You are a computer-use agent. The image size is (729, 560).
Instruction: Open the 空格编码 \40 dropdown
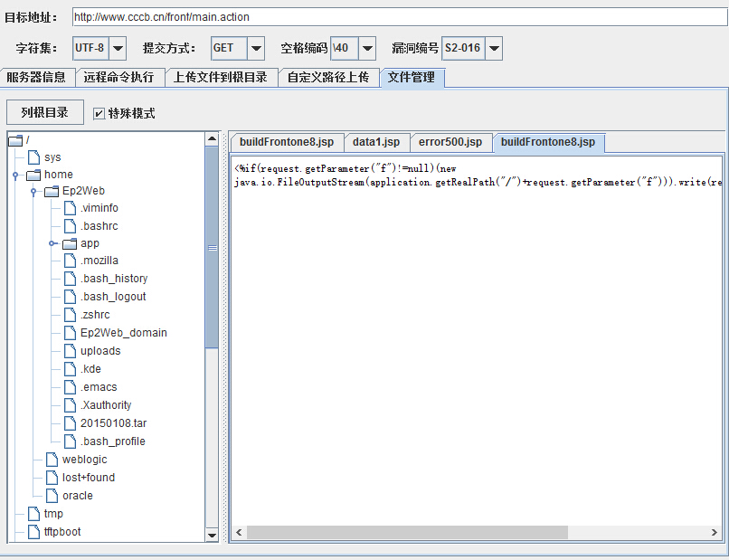(x=367, y=48)
